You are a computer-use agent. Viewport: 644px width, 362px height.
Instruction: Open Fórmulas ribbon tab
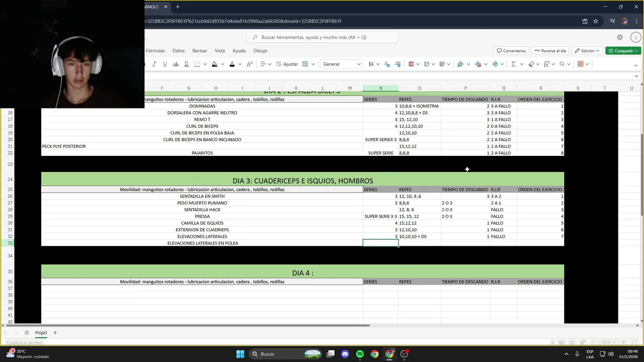pos(155,51)
